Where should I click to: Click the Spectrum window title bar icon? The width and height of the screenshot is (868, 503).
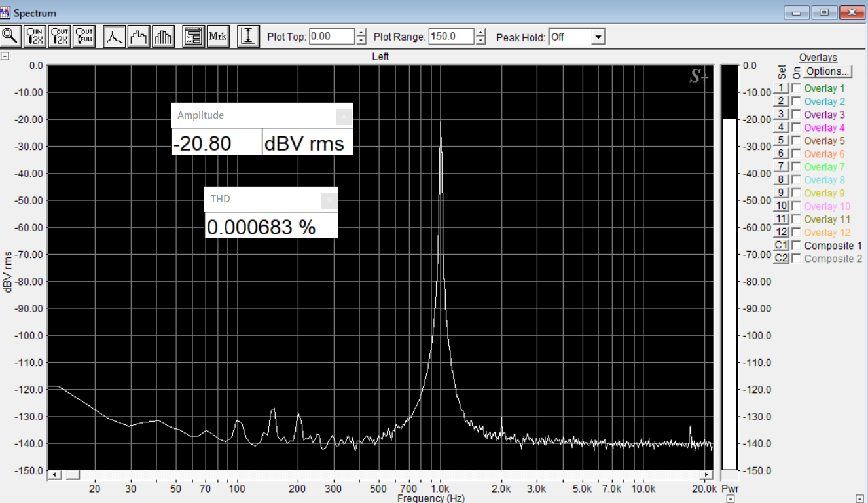pos(6,12)
